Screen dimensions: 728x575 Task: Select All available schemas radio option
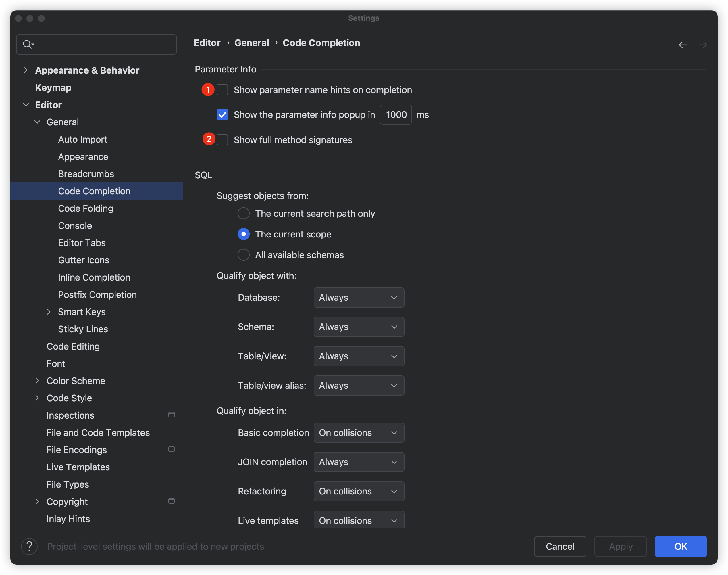coord(244,255)
